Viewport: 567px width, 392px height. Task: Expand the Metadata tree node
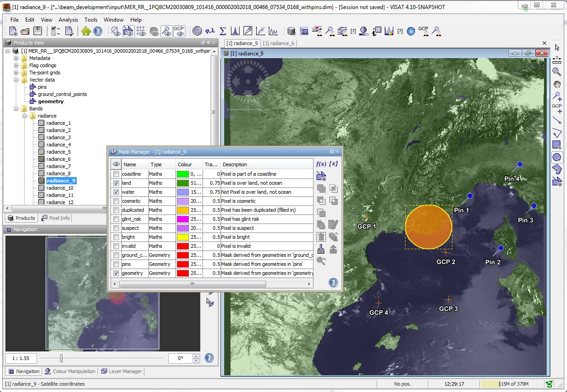pos(16,58)
